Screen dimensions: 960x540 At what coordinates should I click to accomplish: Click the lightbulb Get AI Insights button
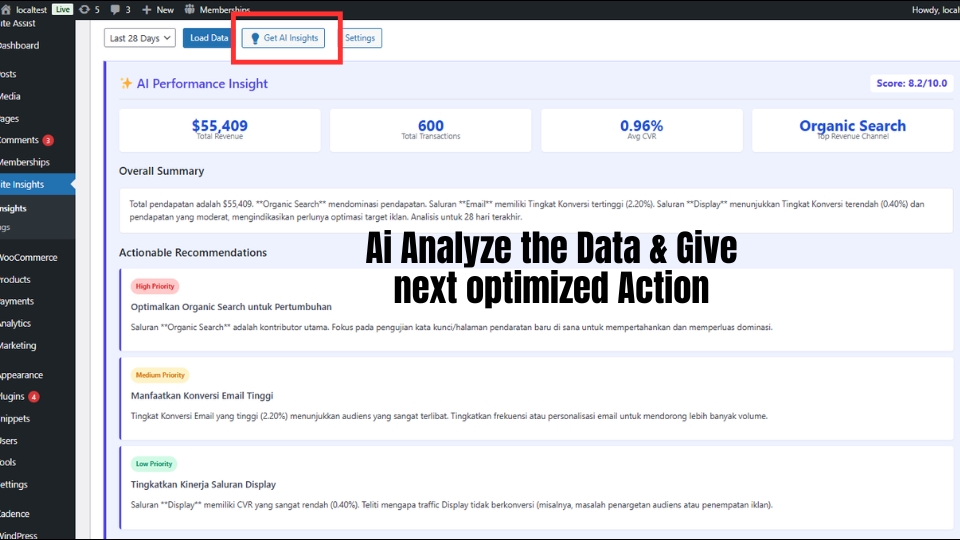pos(283,38)
